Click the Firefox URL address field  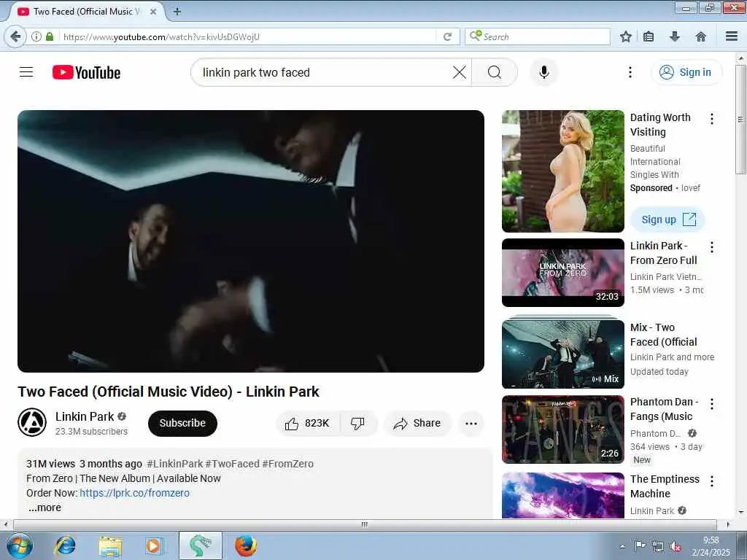[x=248, y=36]
